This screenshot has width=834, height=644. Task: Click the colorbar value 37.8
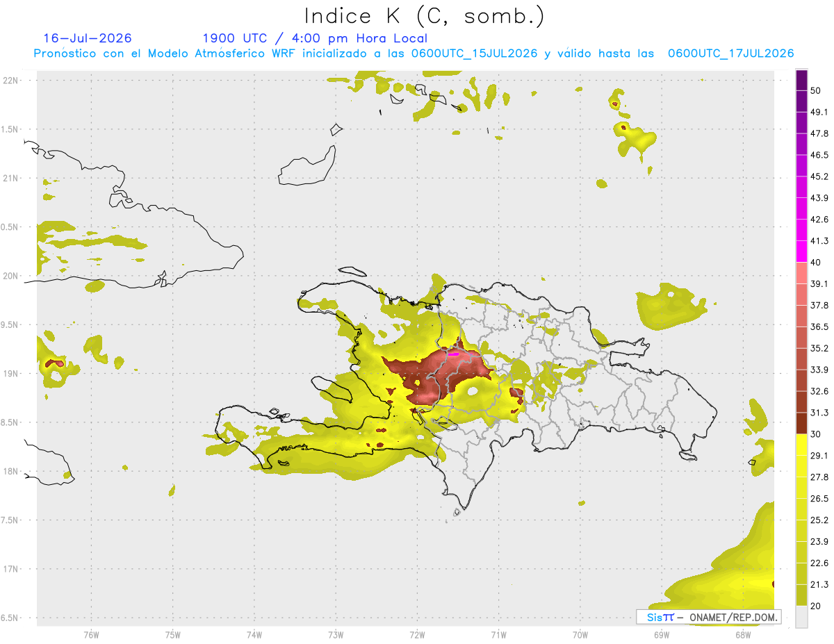819,305
